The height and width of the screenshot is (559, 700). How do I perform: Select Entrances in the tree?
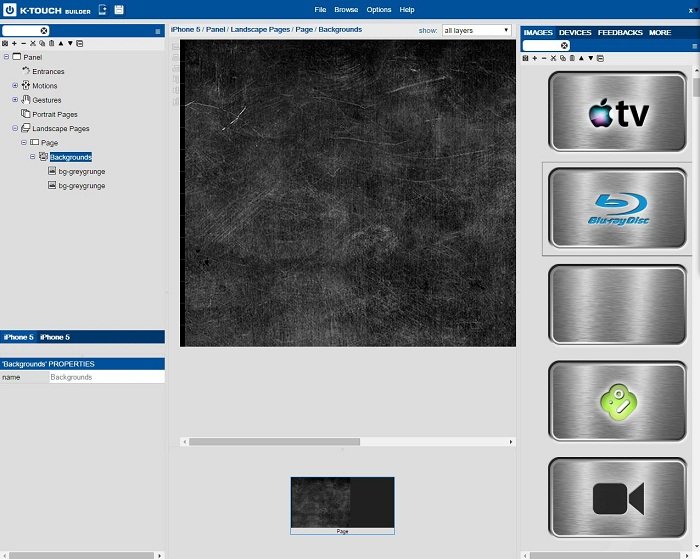[48, 71]
